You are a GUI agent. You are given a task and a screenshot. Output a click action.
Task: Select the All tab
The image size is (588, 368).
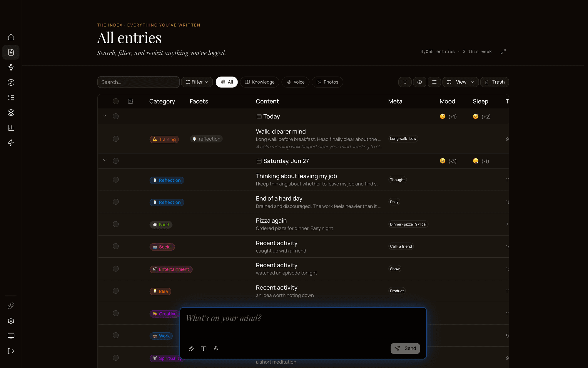[x=227, y=82]
